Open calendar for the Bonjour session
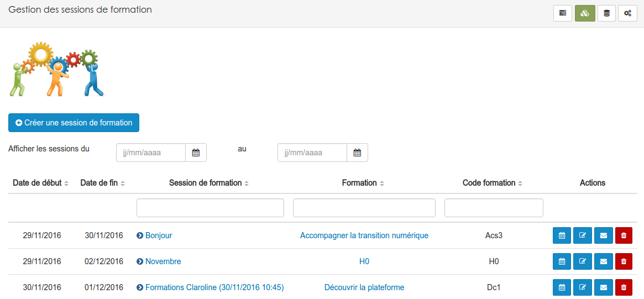The image size is (644, 299). point(562,235)
